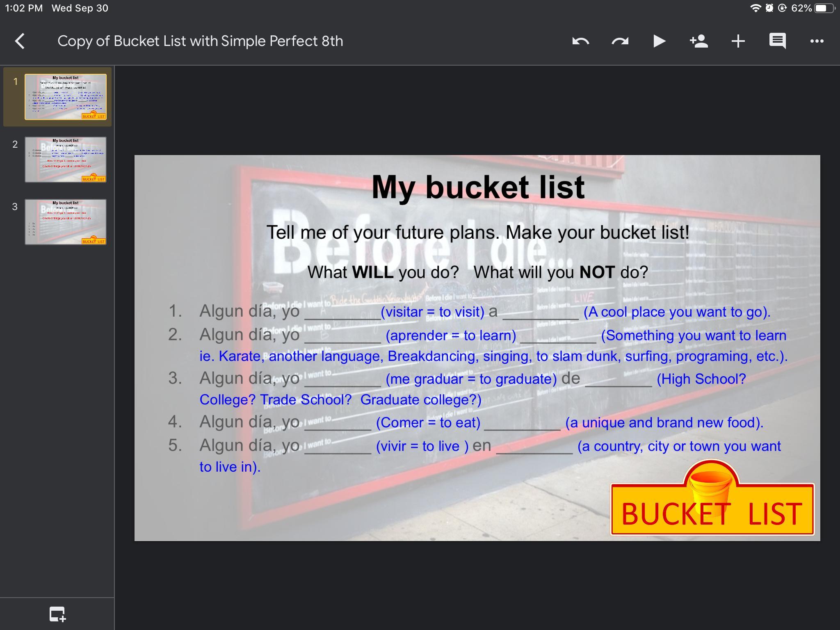Open the insert plus menu

pyautogui.click(x=738, y=41)
